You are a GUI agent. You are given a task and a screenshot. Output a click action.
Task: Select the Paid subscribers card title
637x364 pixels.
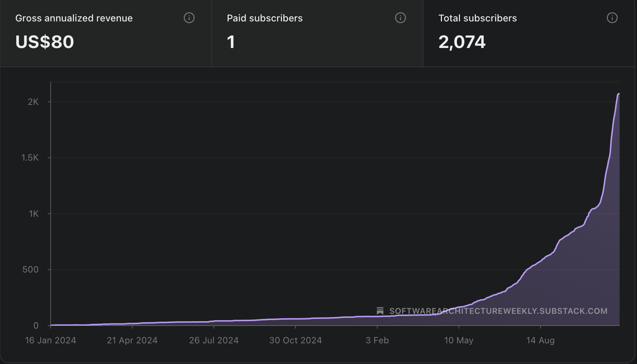click(x=265, y=18)
